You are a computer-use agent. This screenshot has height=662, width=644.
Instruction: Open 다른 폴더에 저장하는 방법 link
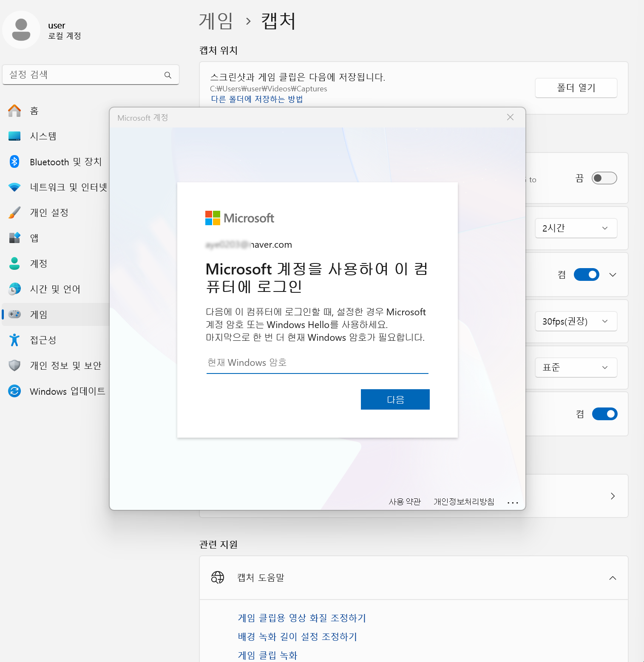pyautogui.click(x=257, y=99)
